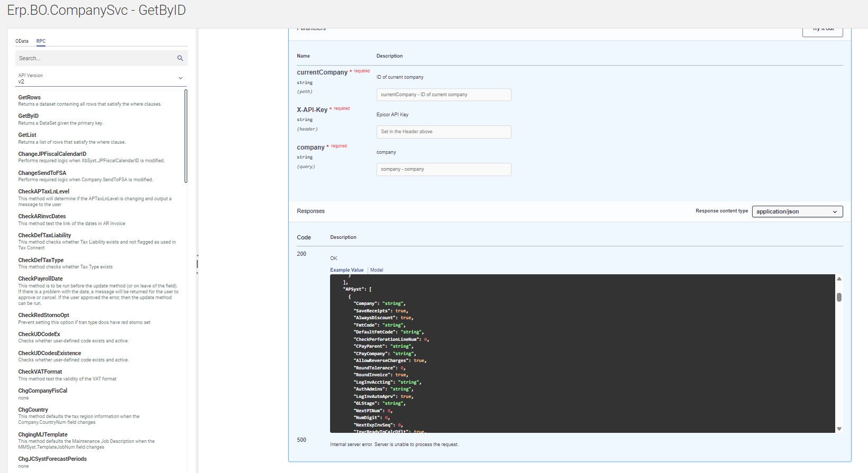Expand the API Version dropdown
Viewport: 868px width, 473px height.
click(180, 78)
